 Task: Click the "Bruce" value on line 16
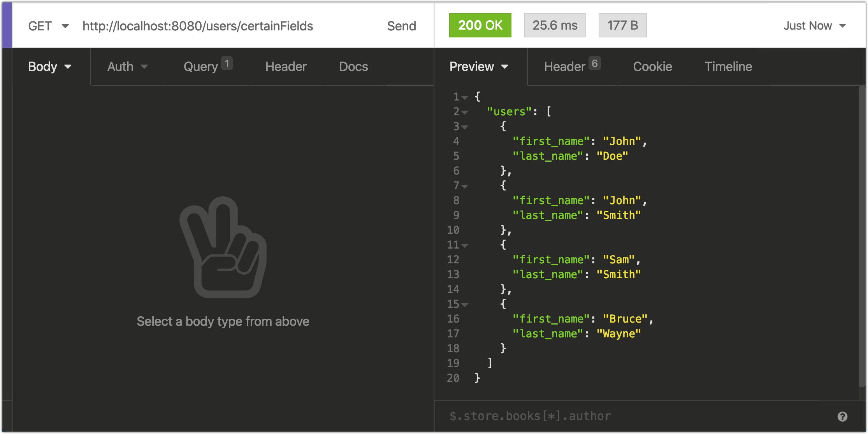(625, 319)
